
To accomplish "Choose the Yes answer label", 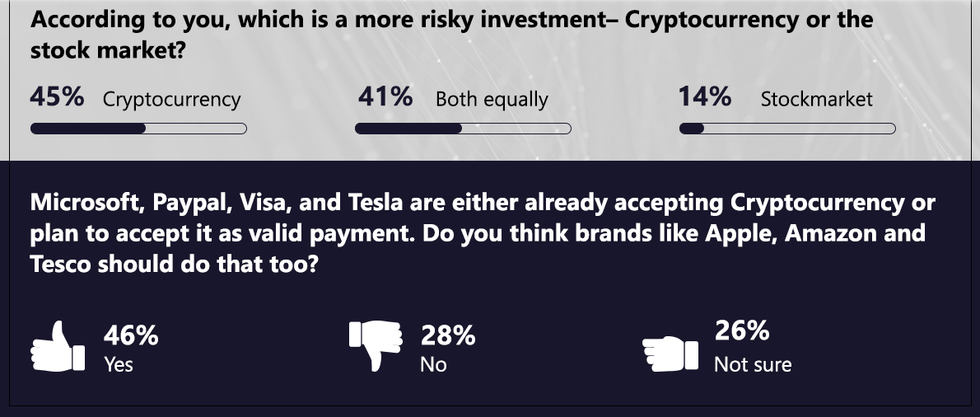I will click(x=119, y=363).
